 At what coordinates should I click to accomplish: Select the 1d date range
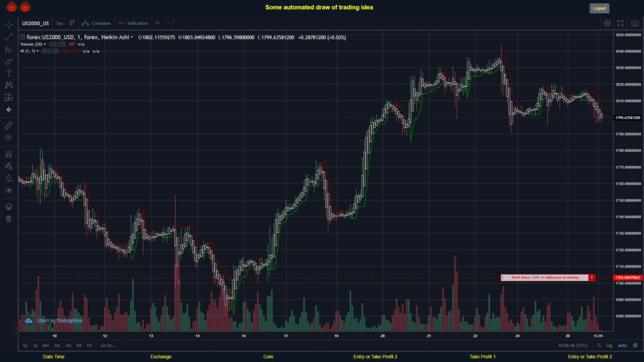click(x=89, y=346)
